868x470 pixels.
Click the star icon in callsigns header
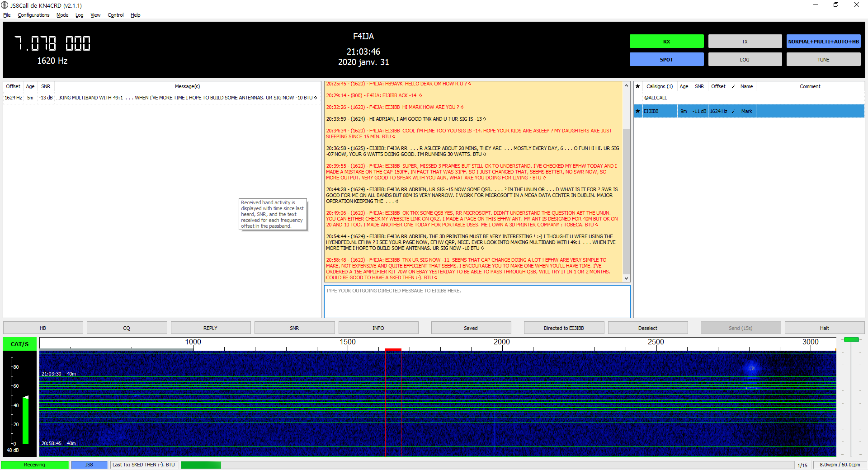[x=638, y=86]
